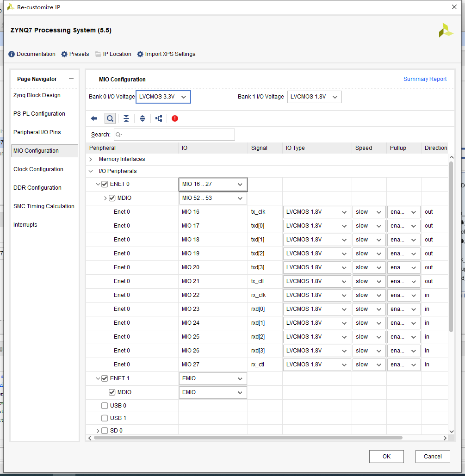This screenshot has width=465, height=476.
Task: Click the Expand All toolbar icon
Action: pos(143,118)
